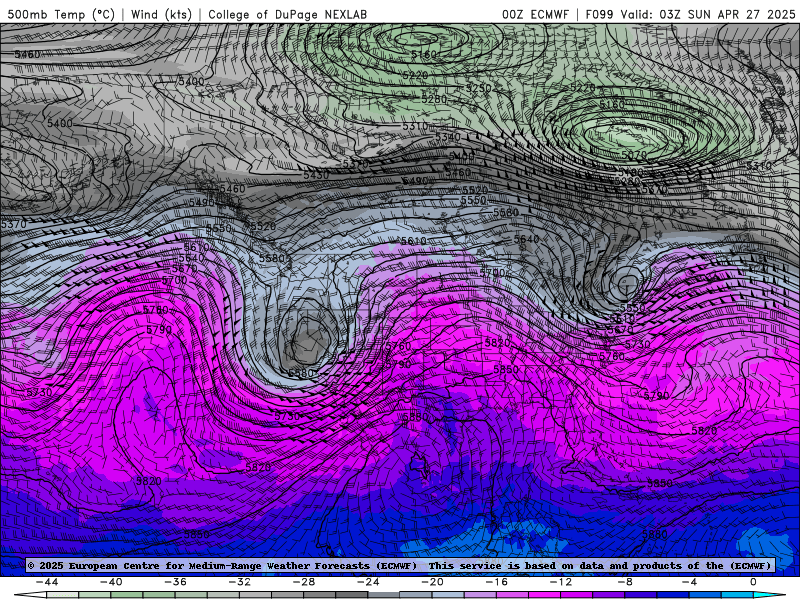Click 'College of DuPage NEXLAB' header text
This screenshot has height=600, width=800.
click(287, 14)
